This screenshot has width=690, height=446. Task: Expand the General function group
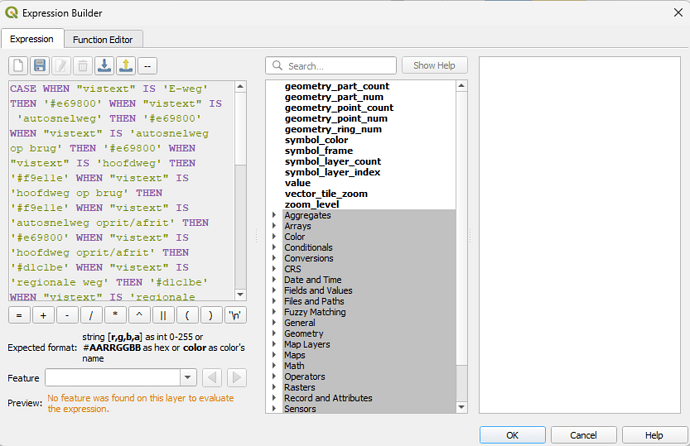[274, 323]
